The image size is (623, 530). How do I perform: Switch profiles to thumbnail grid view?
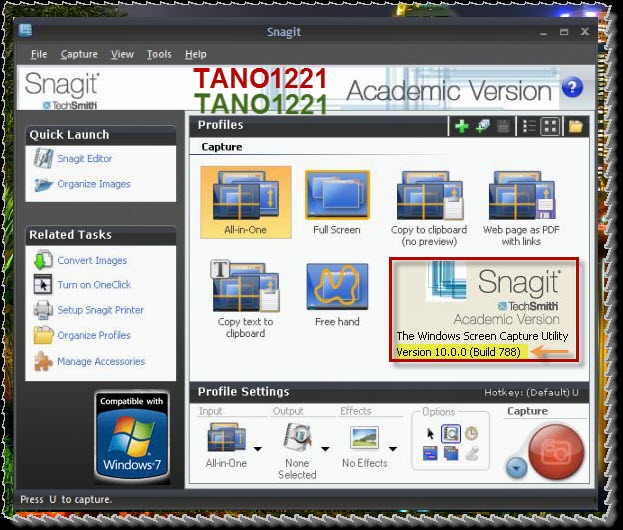click(550, 127)
